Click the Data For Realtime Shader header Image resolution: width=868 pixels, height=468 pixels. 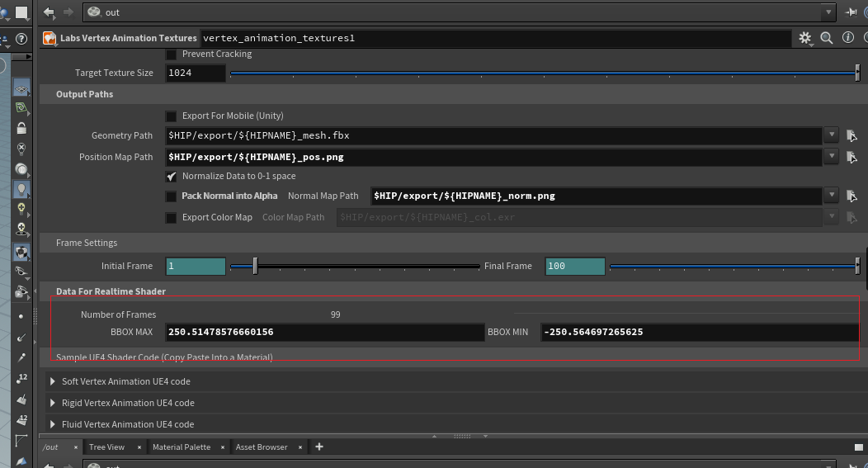pos(111,291)
